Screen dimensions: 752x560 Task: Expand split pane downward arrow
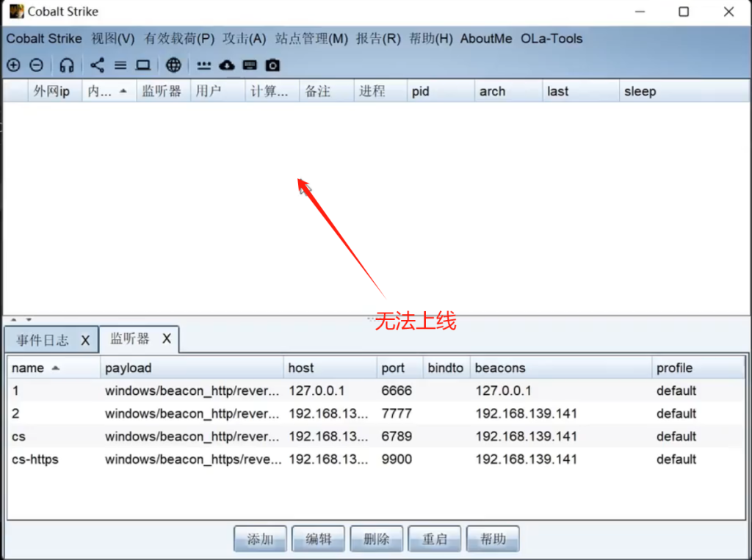click(29, 319)
